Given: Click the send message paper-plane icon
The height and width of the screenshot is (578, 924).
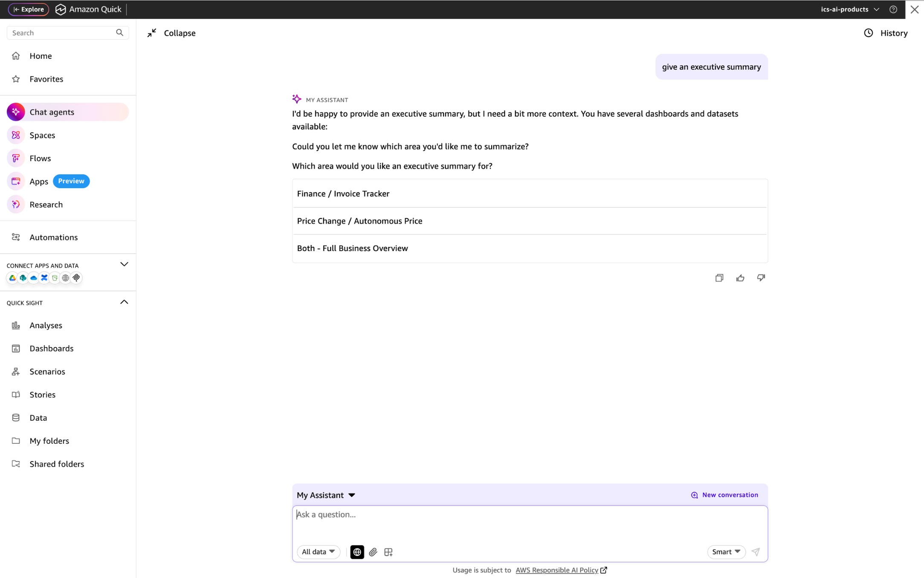Looking at the screenshot, I should coord(756,552).
